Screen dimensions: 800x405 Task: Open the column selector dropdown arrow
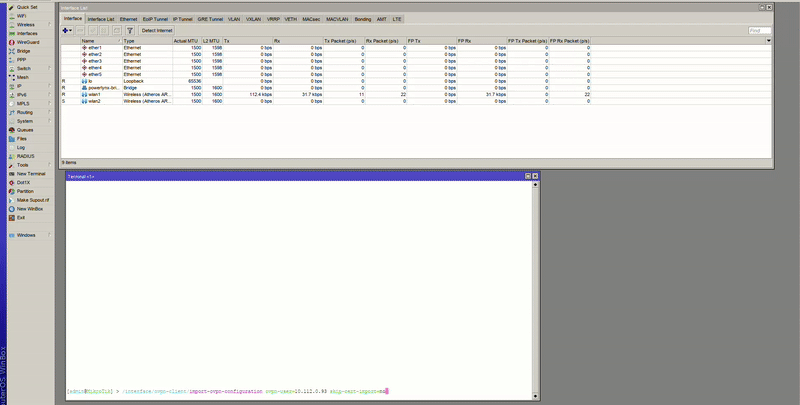[768, 41]
